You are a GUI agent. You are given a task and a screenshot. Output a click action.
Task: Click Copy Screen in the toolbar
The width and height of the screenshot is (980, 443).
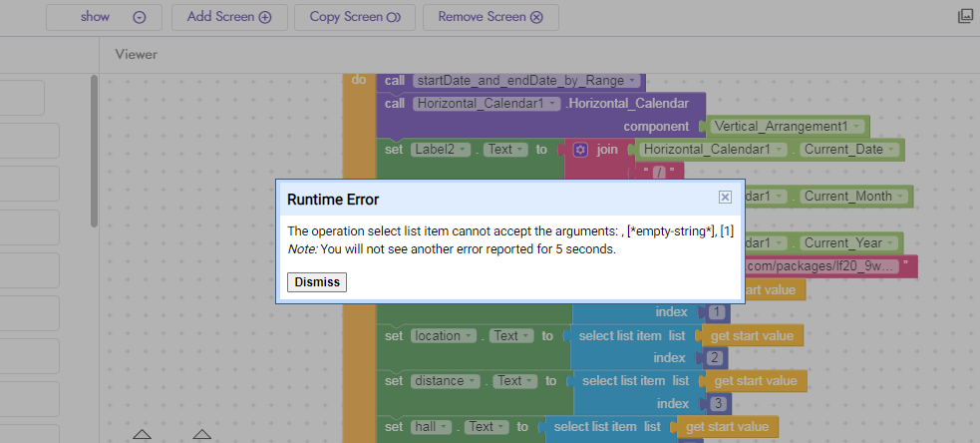tap(355, 17)
